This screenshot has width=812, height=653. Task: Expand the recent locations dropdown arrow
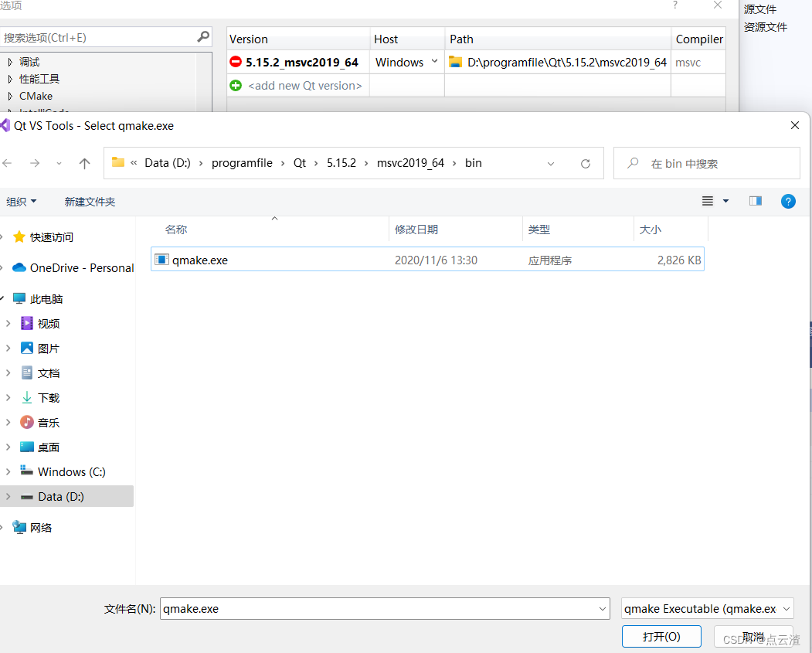coord(59,164)
